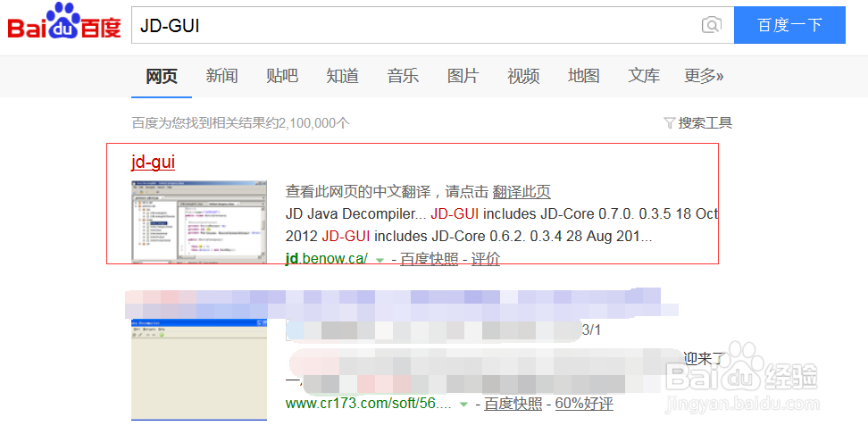This screenshot has height=434, width=868.
Task: Open the www.cr173.com/soft/56... URL link
Action: pos(369,405)
